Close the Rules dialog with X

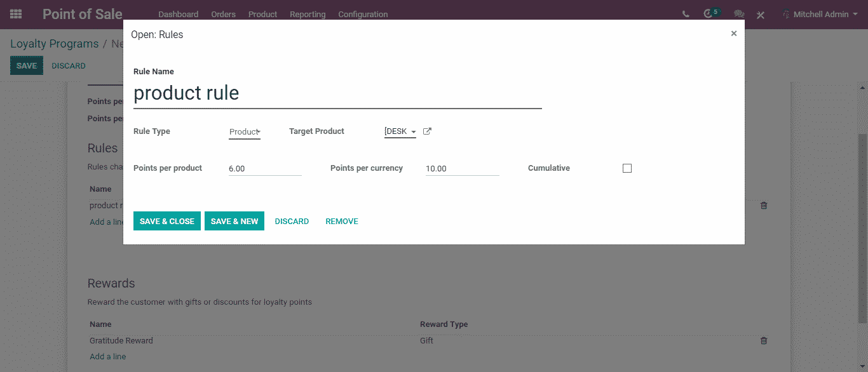pos(734,34)
